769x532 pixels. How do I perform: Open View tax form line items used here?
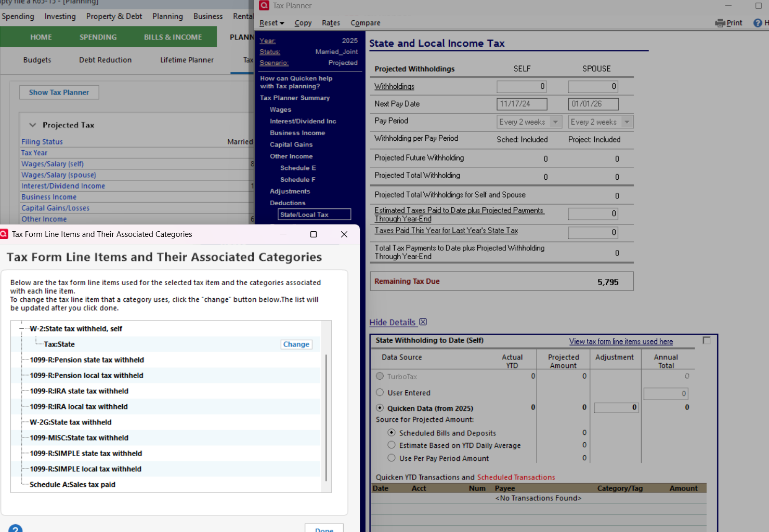pyautogui.click(x=621, y=341)
